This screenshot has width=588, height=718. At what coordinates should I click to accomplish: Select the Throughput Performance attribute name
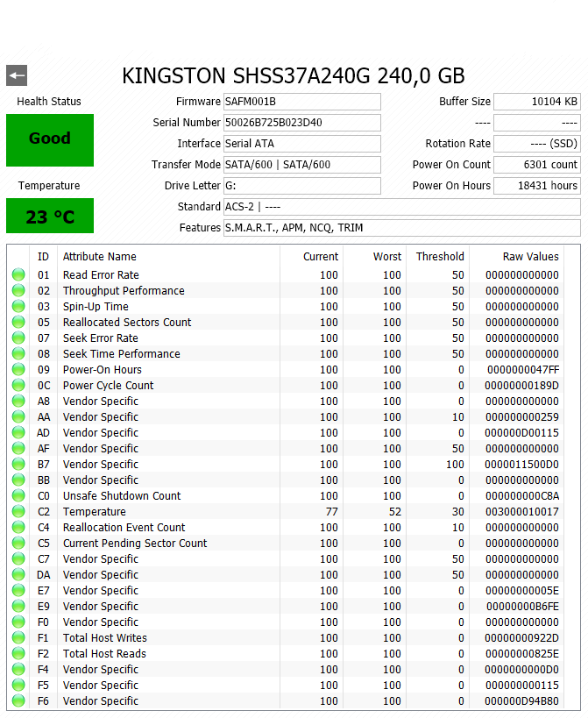pyautogui.click(x=124, y=291)
